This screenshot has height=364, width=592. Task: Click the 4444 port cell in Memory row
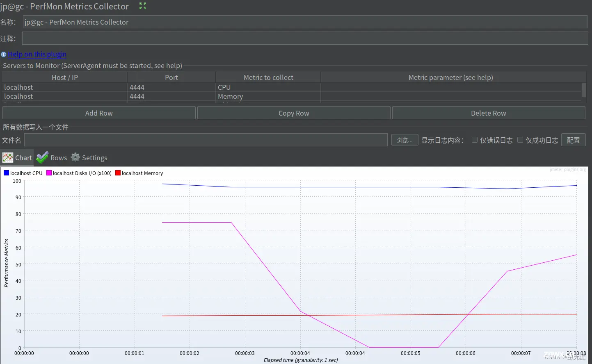(171, 96)
